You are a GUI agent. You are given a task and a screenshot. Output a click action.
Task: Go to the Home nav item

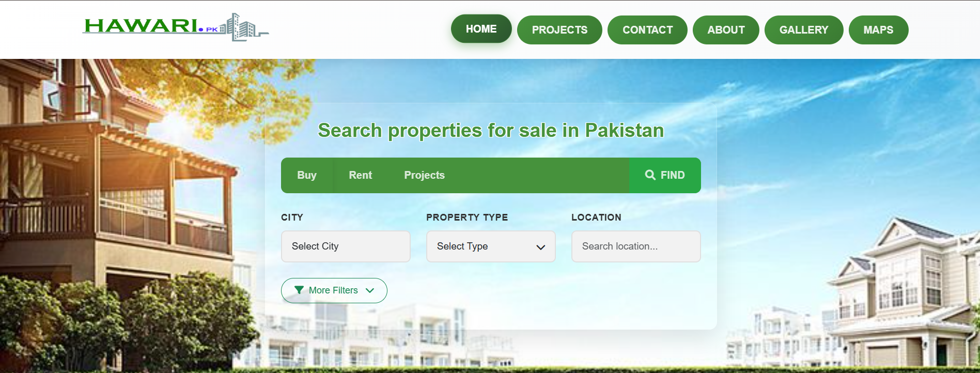[481, 29]
